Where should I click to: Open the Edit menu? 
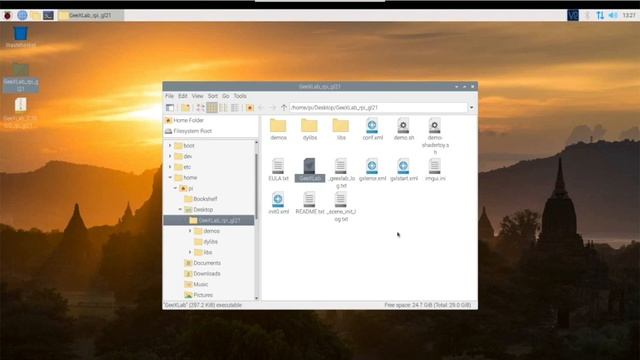182,96
